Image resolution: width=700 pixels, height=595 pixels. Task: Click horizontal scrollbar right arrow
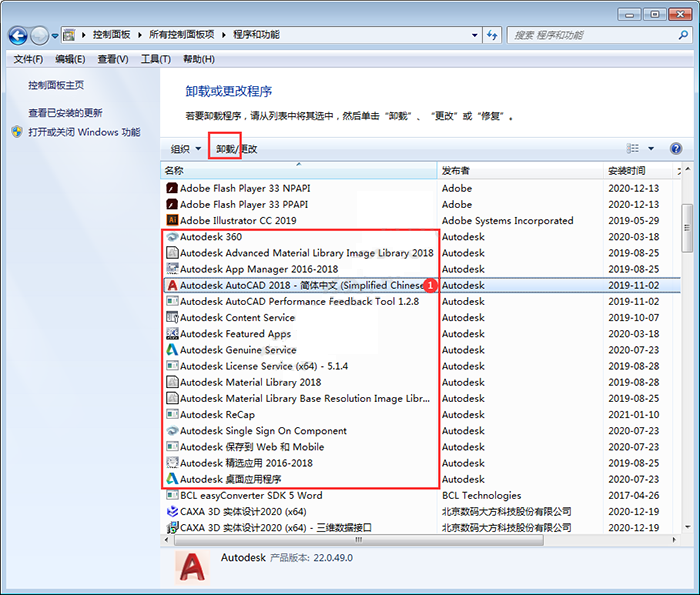(674, 540)
